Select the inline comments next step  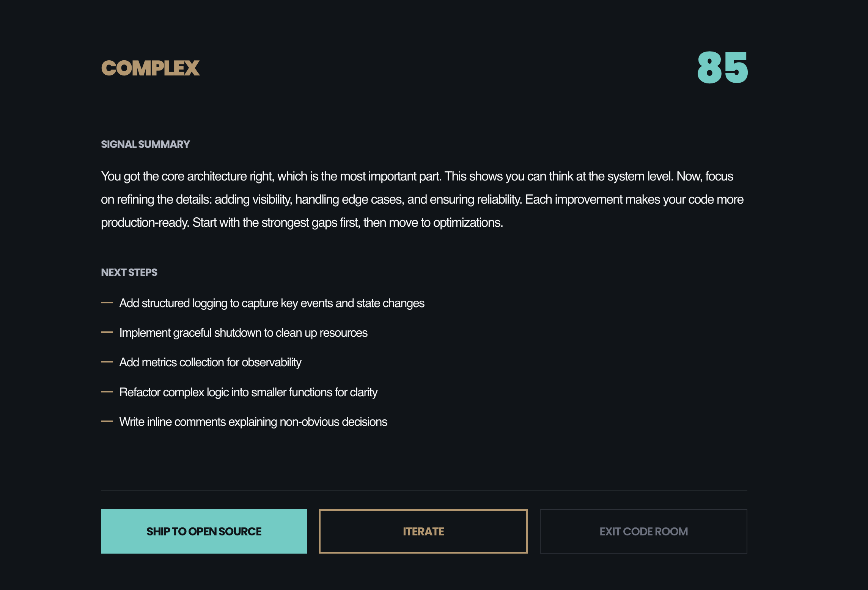pos(253,422)
